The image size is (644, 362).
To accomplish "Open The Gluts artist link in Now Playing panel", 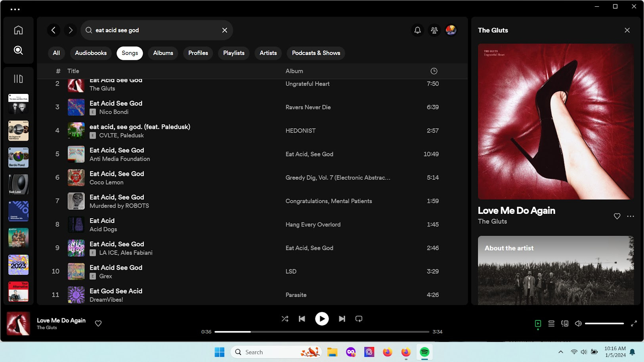I will coord(492,221).
